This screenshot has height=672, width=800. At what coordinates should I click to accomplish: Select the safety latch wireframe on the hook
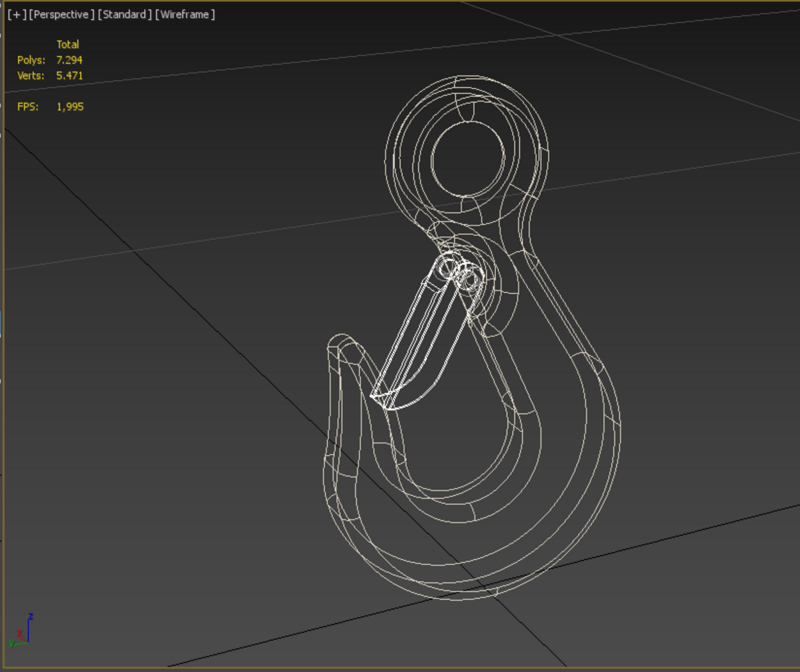tap(422, 339)
